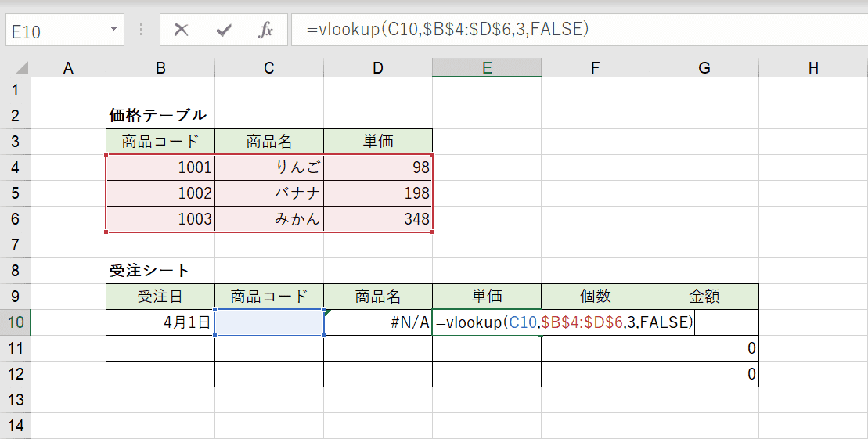868x439 pixels.
Task: Click the 個数 header cell
Action: point(596,296)
